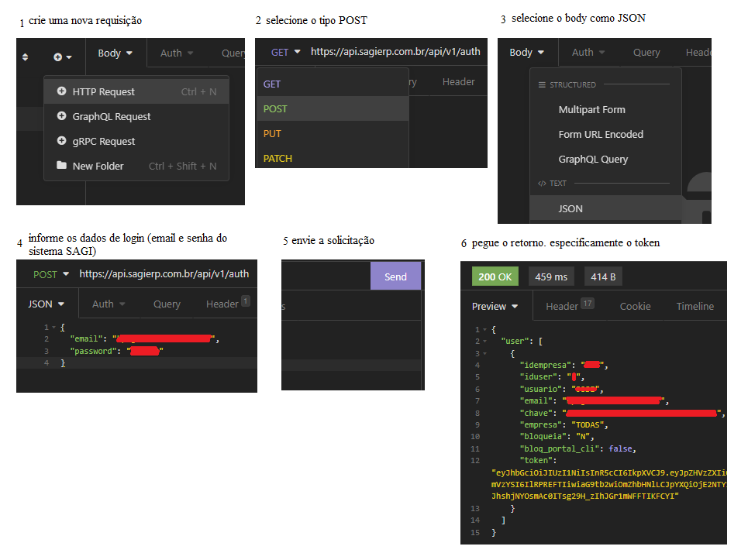The width and height of the screenshot is (748, 560).
Task: Click the plus icon beside gRPC Request
Action: click(61, 141)
